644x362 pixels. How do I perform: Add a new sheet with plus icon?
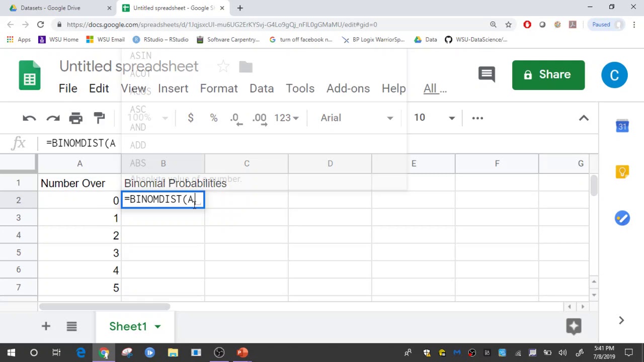click(x=46, y=326)
